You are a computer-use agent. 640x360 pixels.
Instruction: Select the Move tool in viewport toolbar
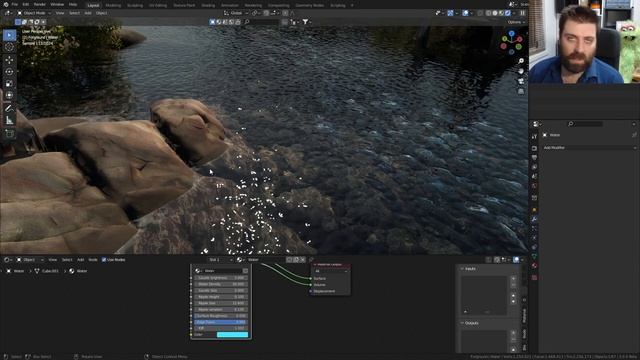pos(9,60)
